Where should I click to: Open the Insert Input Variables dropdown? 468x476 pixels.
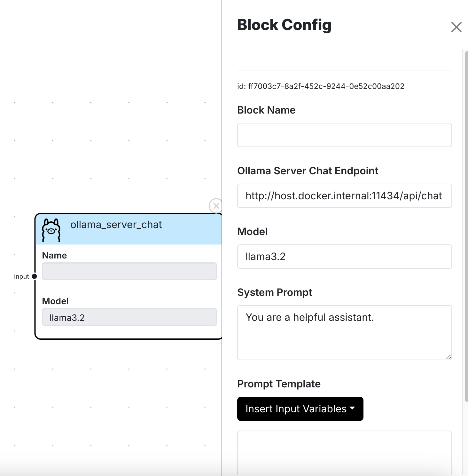coord(300,409)
